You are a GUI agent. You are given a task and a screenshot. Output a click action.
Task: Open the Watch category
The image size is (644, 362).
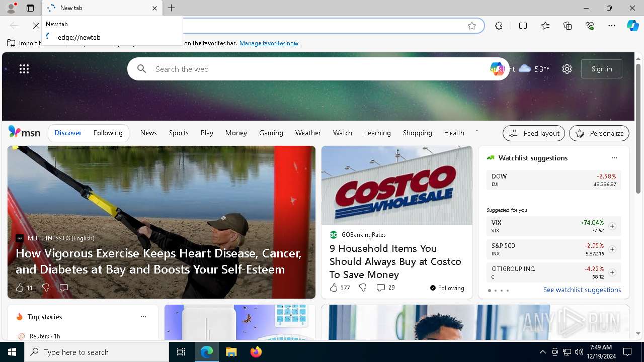click(x=343, y=133)
